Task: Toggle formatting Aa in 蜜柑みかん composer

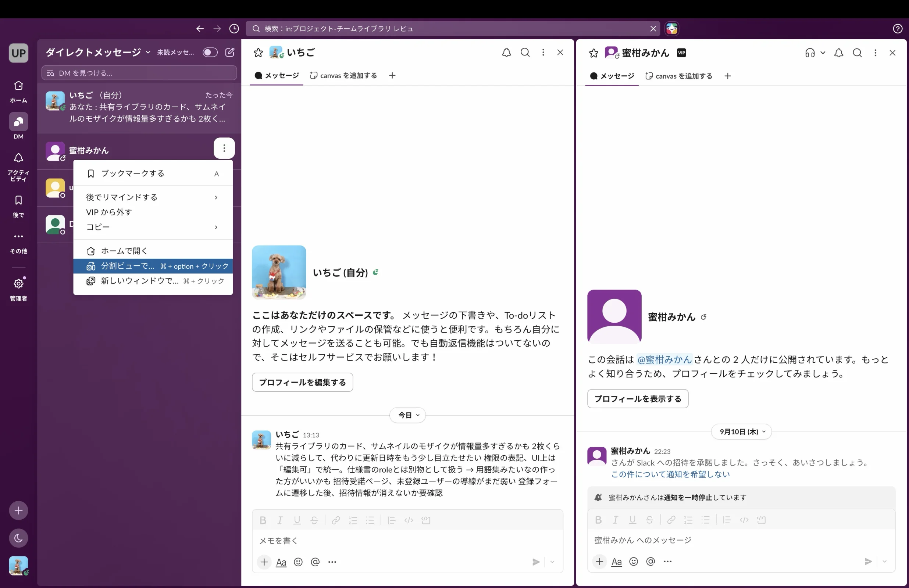Action: (616, 561)
